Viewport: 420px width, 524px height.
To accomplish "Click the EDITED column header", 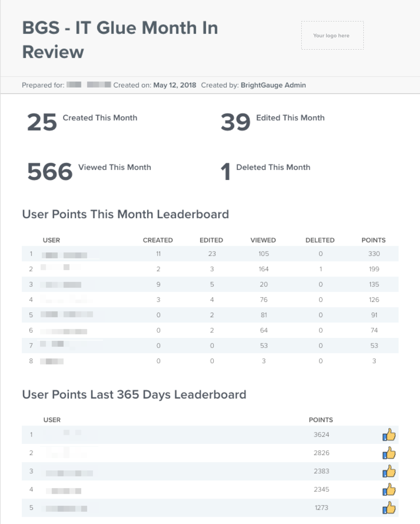I will point(211,240).
